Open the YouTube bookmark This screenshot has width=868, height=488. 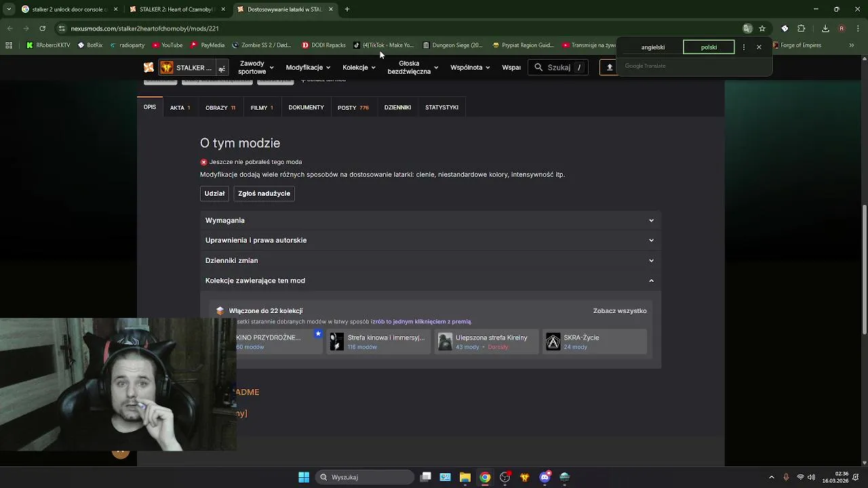[167, 45]
